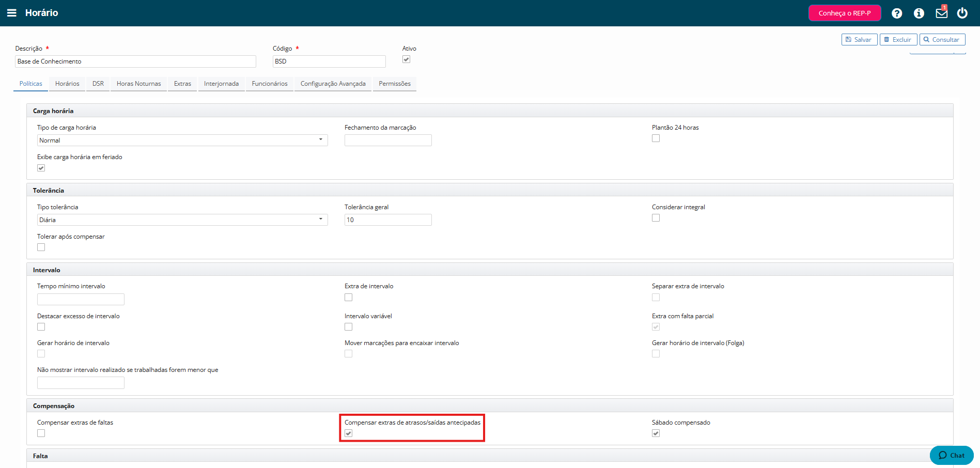Toggle Gerar horário de intervalo (Folga) checkbox
The image size is (980, 468).
point(656,354)
